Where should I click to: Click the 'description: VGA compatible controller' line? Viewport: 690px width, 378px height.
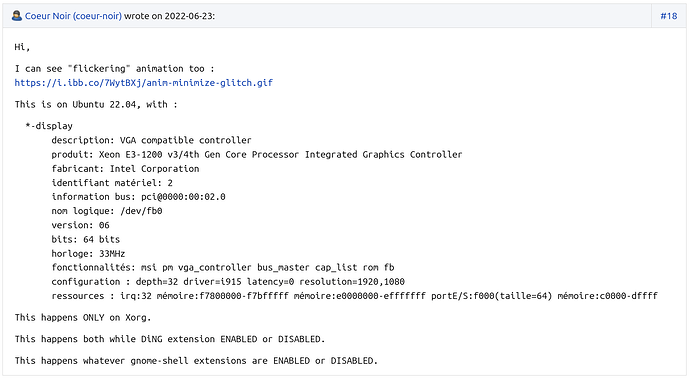click(151, 140)
